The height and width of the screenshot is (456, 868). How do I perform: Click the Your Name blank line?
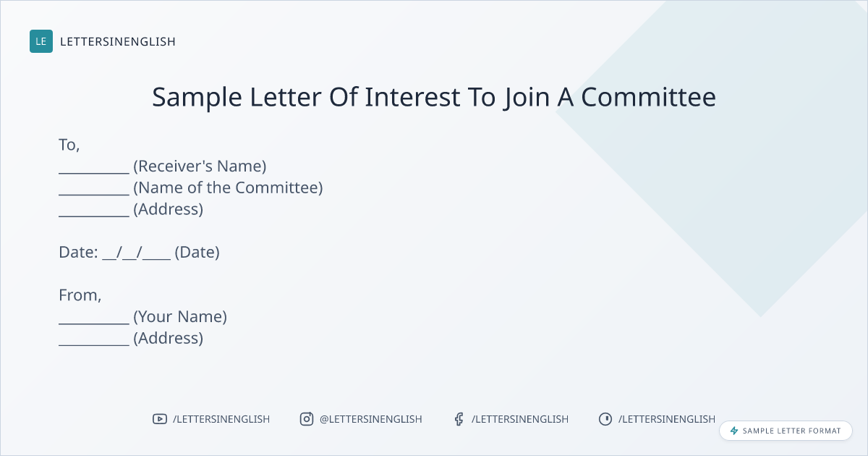click(x=94, y=319)
